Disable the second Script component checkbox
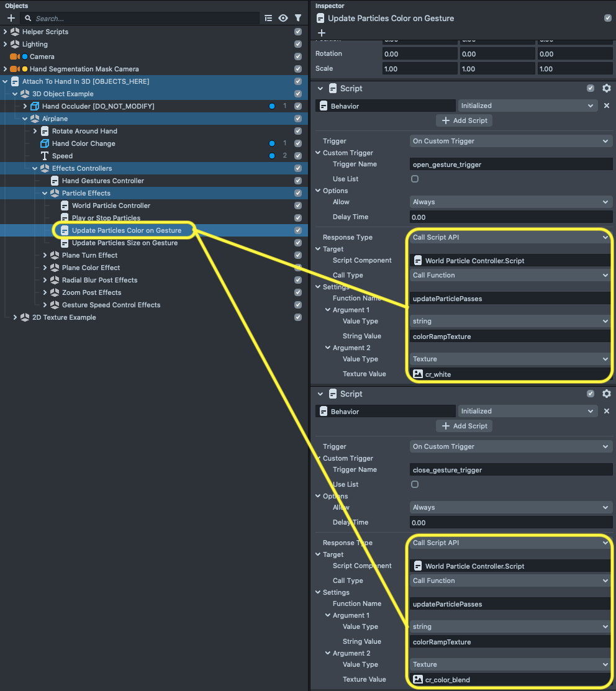 tap(591, 394)
